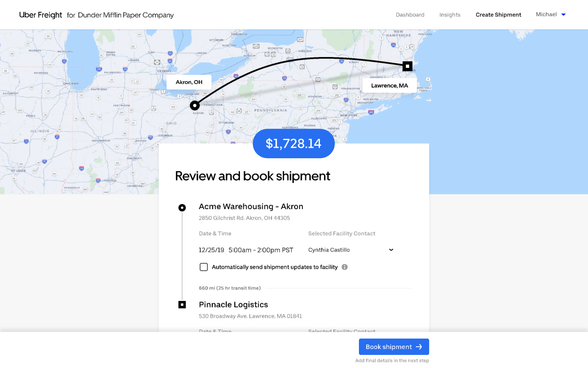Click the info icon beside shipment updates
Viewport: 588px width, 368px height.
tap(345, 267)
